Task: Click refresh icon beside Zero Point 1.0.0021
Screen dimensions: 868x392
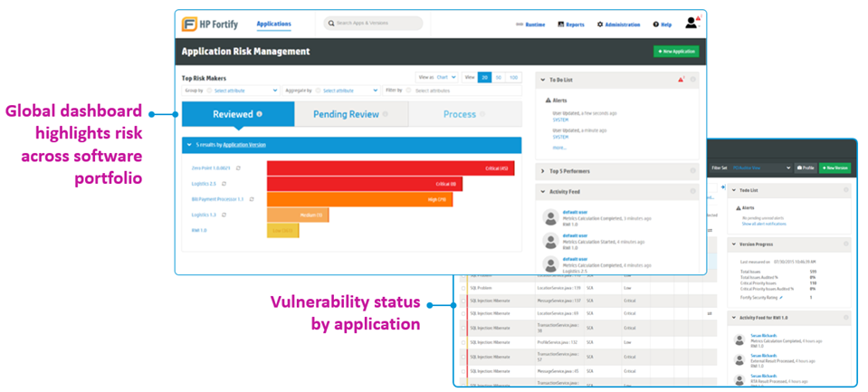Action: click(x=238, y=168)
